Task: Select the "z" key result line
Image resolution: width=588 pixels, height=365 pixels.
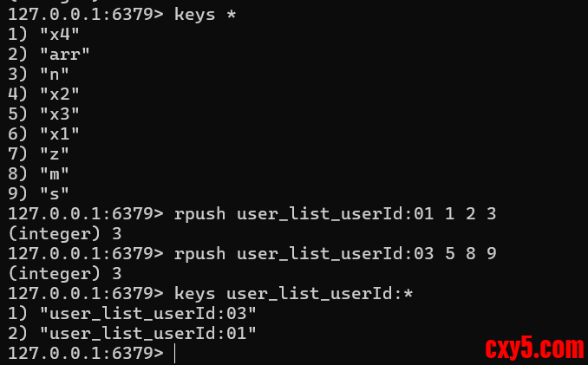Action: pos(54,153)
